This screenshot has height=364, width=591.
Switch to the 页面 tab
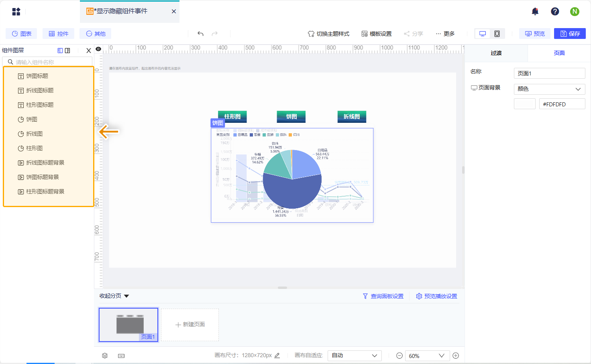click(559, 53)
